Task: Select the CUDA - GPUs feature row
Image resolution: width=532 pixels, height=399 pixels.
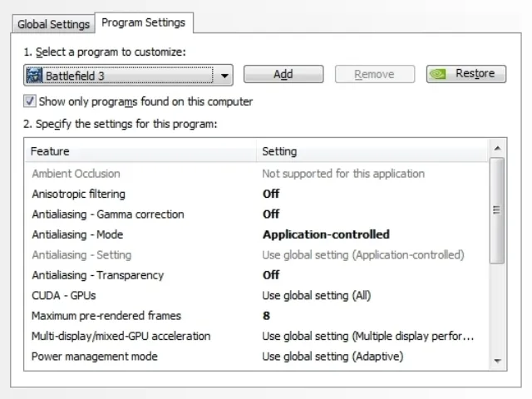Action: (257, 296)
